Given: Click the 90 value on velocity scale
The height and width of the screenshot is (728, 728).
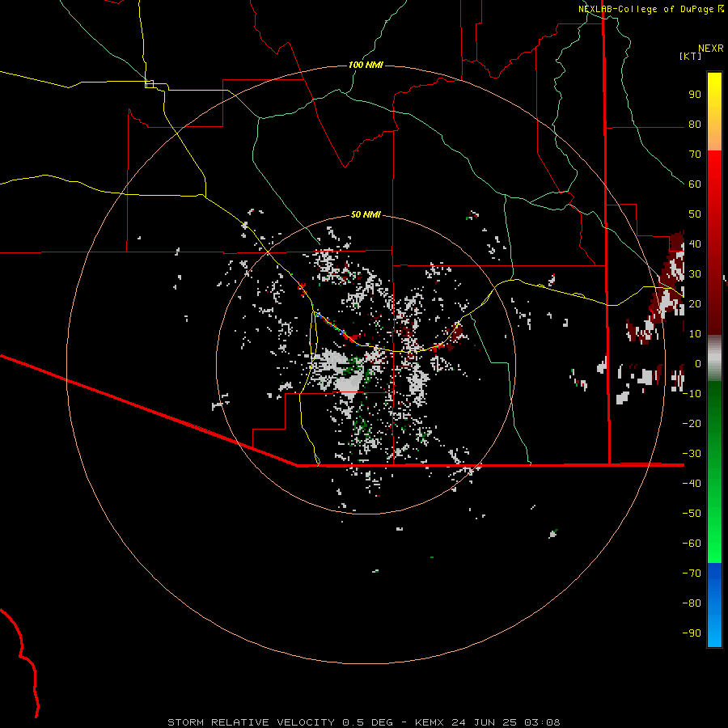Looking at the screenshot, I should coord(695,95).
